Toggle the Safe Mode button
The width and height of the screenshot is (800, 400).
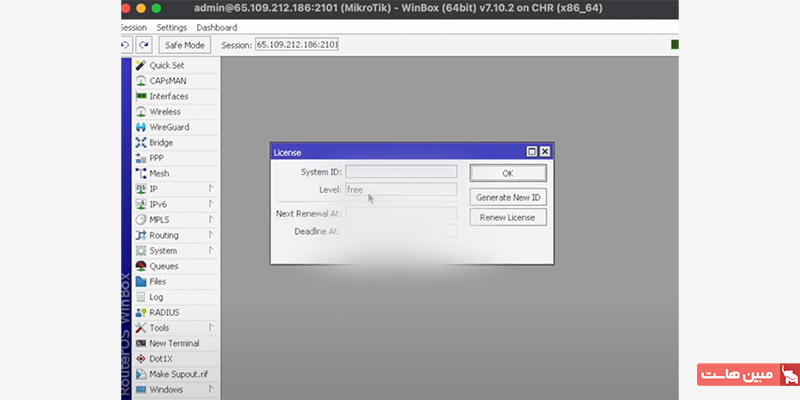click(185, 45)
